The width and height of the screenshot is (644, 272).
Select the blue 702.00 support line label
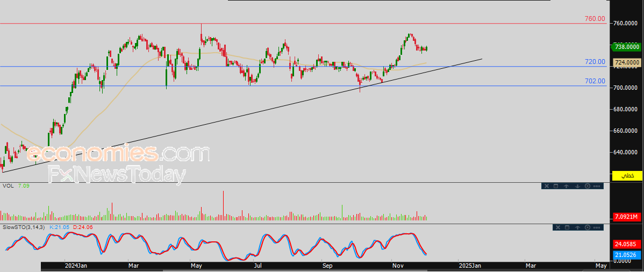(595, 81)
